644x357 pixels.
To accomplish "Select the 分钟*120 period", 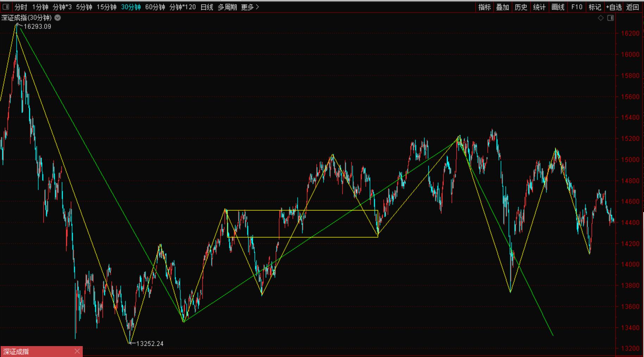I will tap(183, 7).
